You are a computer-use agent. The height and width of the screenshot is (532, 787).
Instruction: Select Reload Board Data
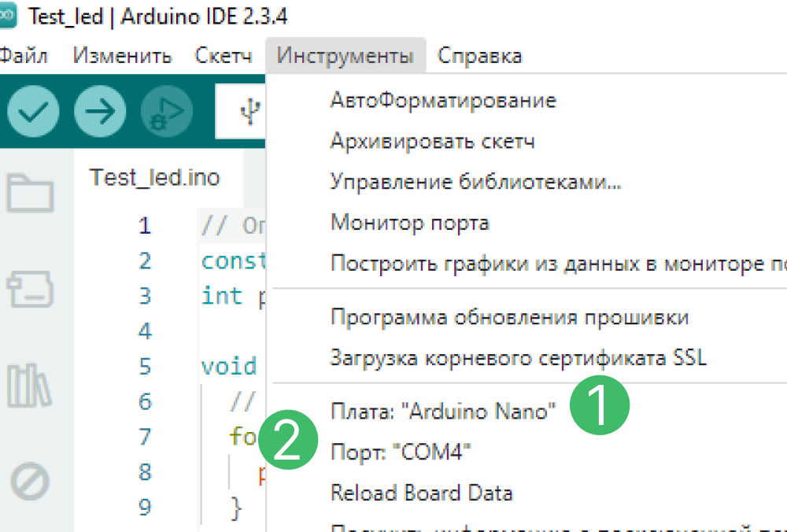527,493
